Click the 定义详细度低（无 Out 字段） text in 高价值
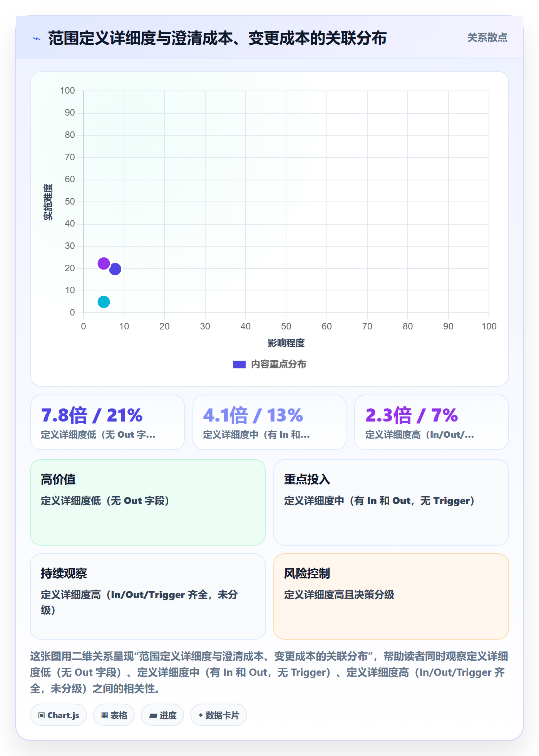539x756 pixels. (105, 501)
